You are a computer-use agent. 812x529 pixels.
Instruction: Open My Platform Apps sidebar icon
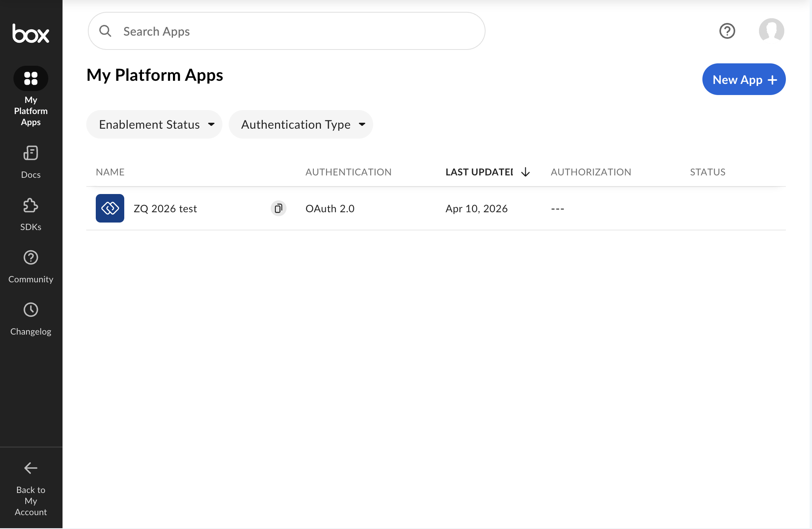point(31,78)
